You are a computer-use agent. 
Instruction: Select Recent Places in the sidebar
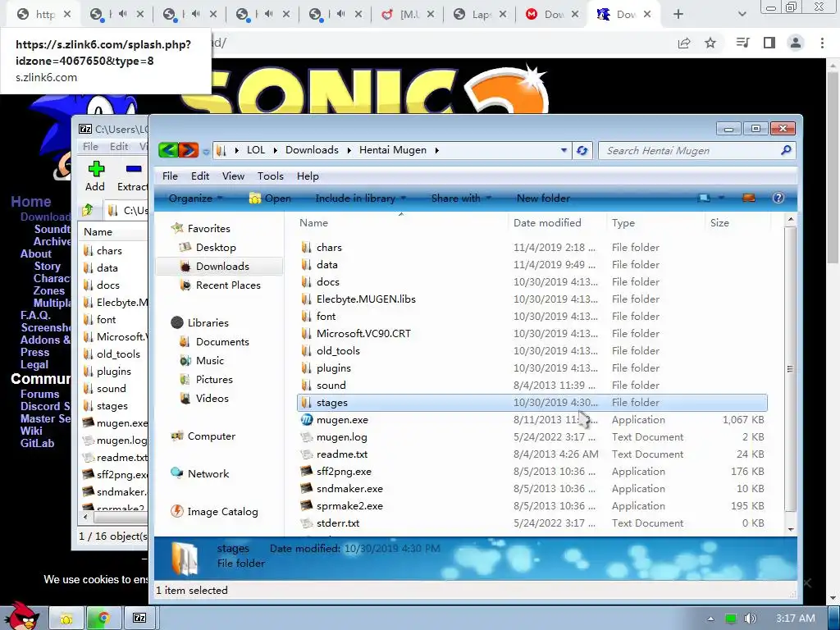coord(228,285)
